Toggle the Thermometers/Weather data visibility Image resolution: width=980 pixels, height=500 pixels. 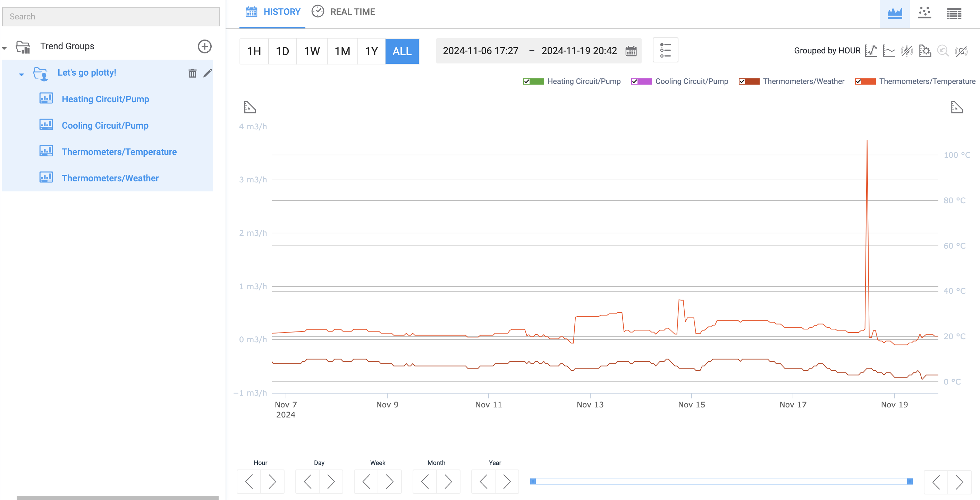[x=743, y=81]
